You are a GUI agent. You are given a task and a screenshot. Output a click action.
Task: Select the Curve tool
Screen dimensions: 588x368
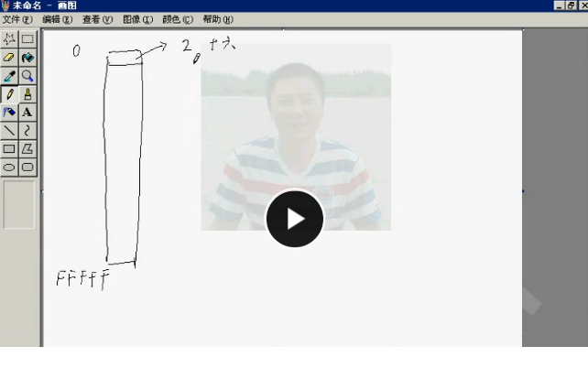point(27,130)
